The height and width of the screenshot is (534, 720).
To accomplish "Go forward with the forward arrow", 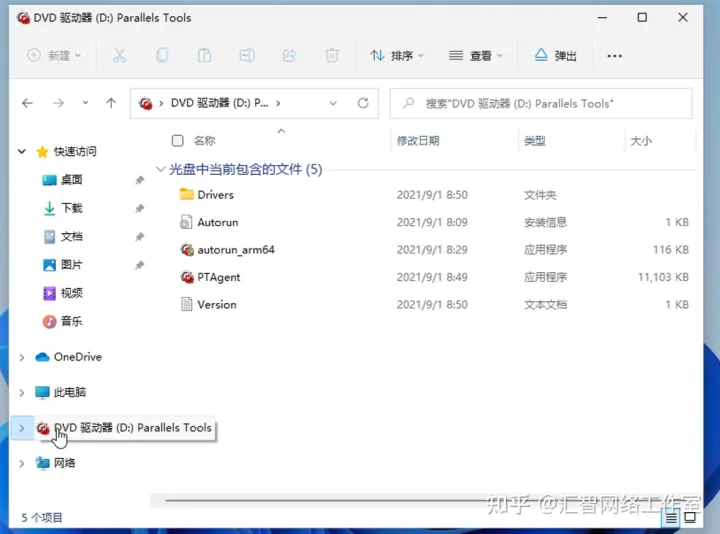I will [58, 103].
